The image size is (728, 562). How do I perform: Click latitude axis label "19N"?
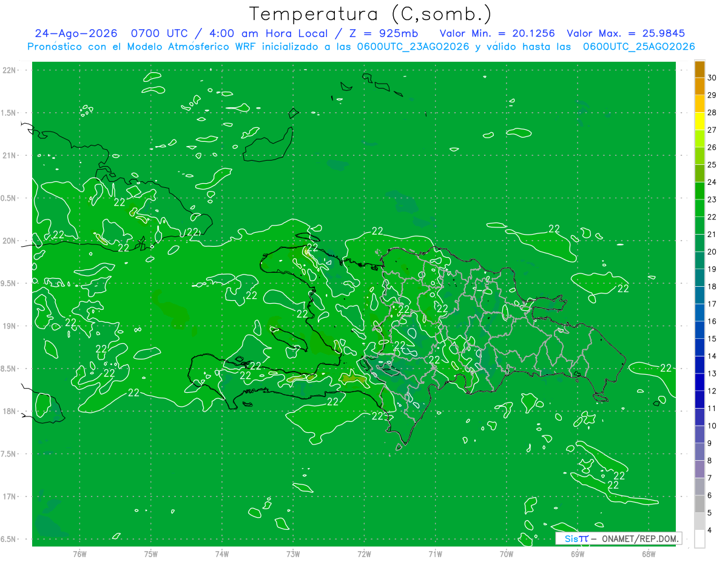coord(9,326)
